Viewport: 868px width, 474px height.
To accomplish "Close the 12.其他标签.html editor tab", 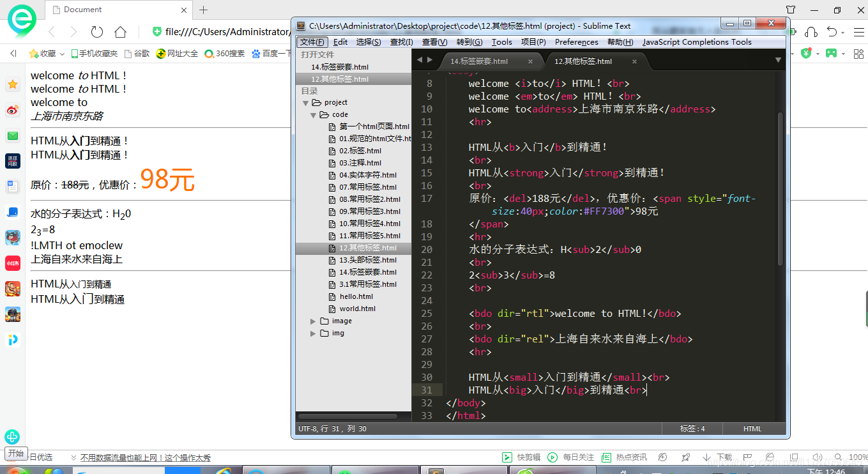I will point(634,62).
